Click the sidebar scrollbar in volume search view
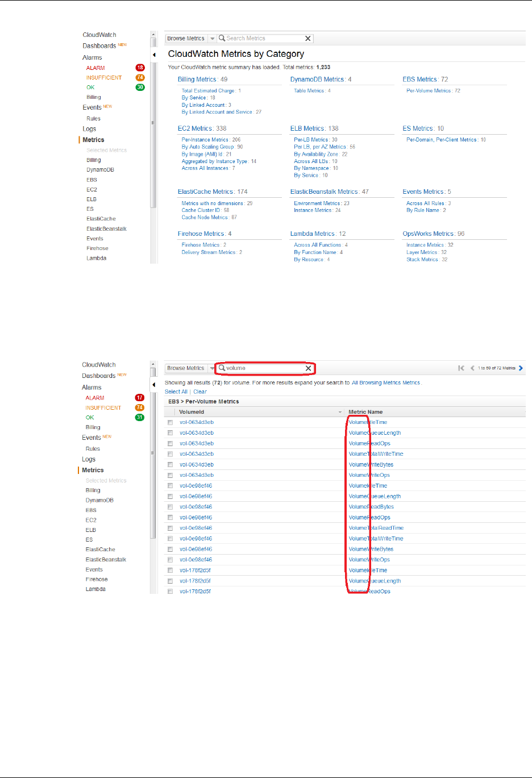The image size is (532, 778). click(153, 452)
